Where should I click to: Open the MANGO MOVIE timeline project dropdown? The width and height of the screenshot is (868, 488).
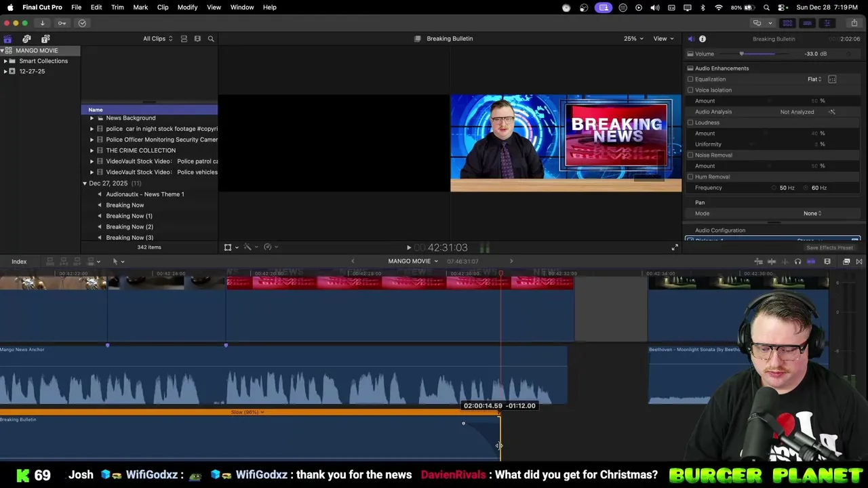[413, 262]
